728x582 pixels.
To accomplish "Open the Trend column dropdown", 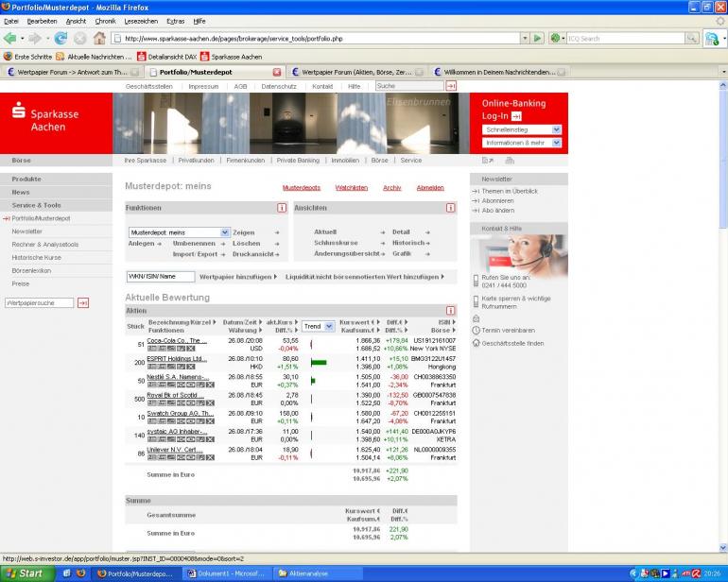I will click(318, 326).
